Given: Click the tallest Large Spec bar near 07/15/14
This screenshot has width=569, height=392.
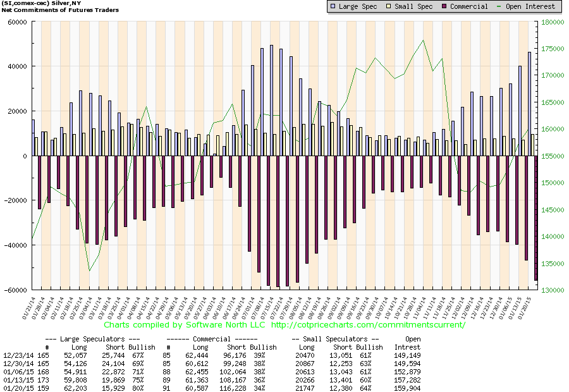Looking at the screenshot, I should (x=271, y=101).
